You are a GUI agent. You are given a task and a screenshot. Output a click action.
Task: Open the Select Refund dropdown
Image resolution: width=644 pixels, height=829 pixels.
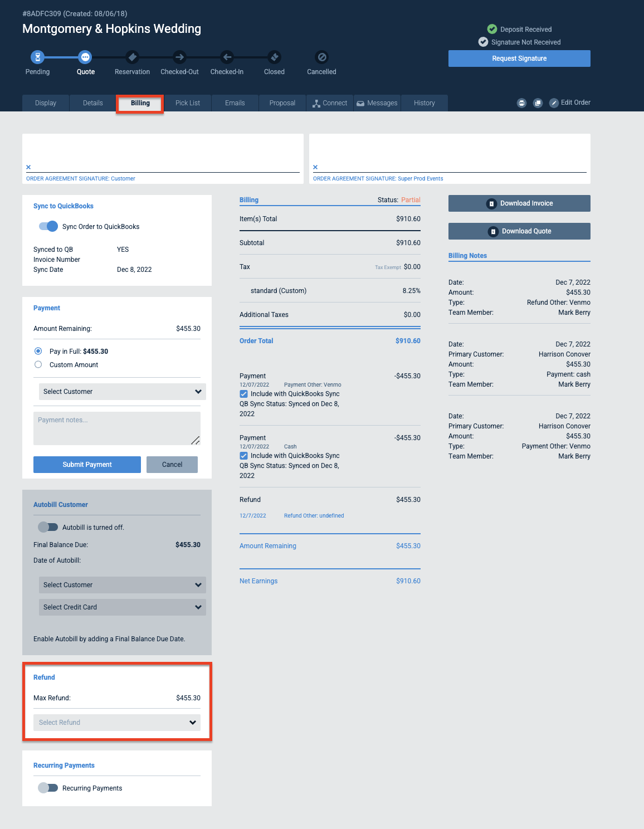coord(117,723)
